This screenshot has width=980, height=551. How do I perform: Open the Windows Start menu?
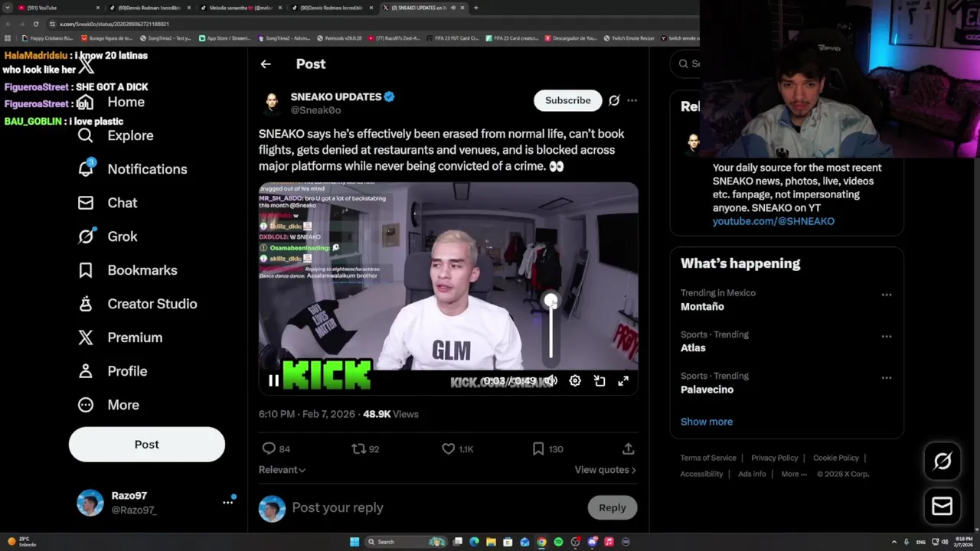[354, 542]
